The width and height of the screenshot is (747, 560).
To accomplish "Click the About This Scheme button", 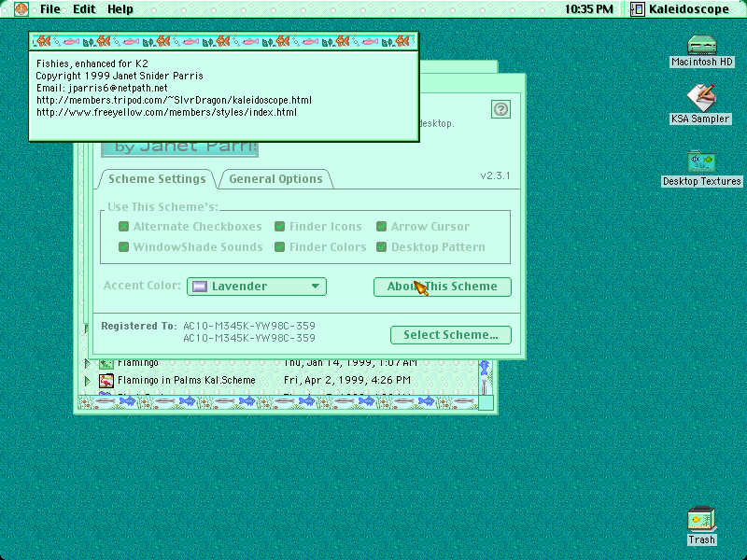I will [x=442, y=287].
